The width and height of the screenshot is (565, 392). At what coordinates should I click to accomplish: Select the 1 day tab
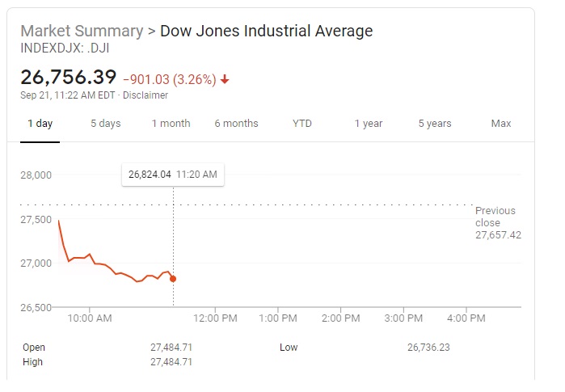(40, 124)
